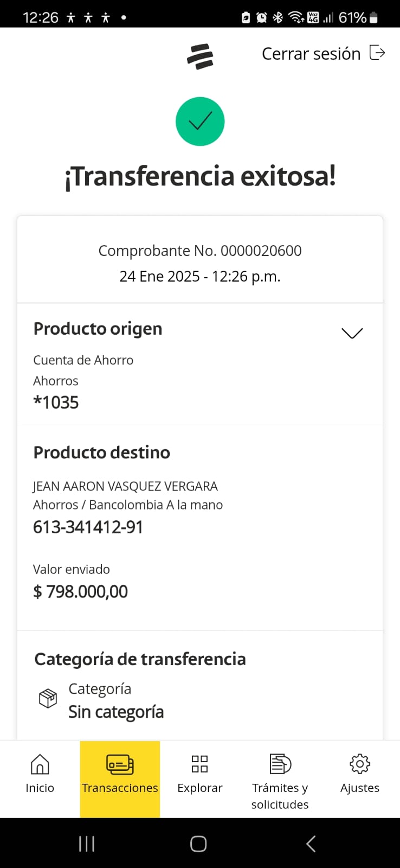Viewport: 400px width, 868px height.
Task: Open the Transacciones tab
Action: point(120,778)
